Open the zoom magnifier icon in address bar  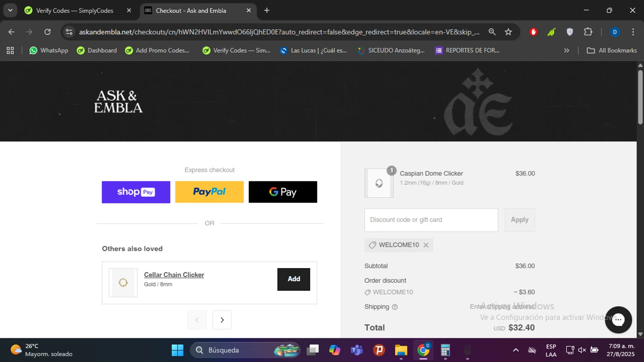coord(492,32)
